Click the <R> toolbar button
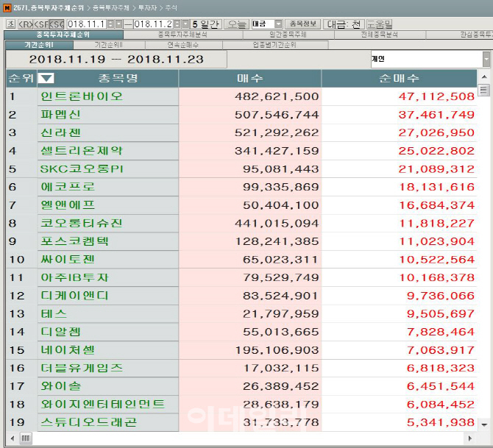 [24, 24]
